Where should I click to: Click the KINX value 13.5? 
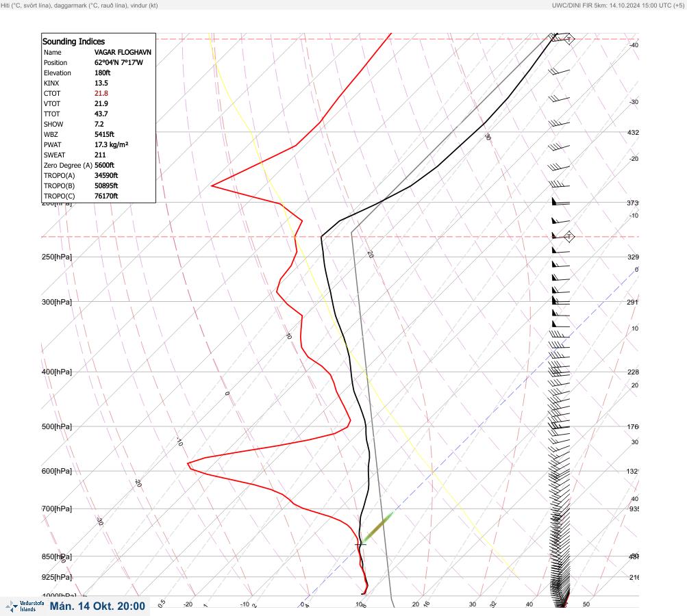click(x=101, y=84)
